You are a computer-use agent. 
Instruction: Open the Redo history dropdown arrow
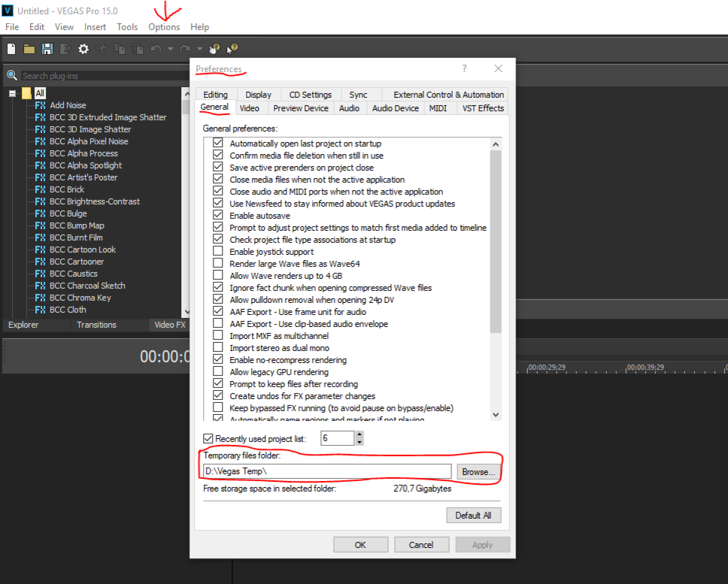pyautogui.click(x=199, y=49)
